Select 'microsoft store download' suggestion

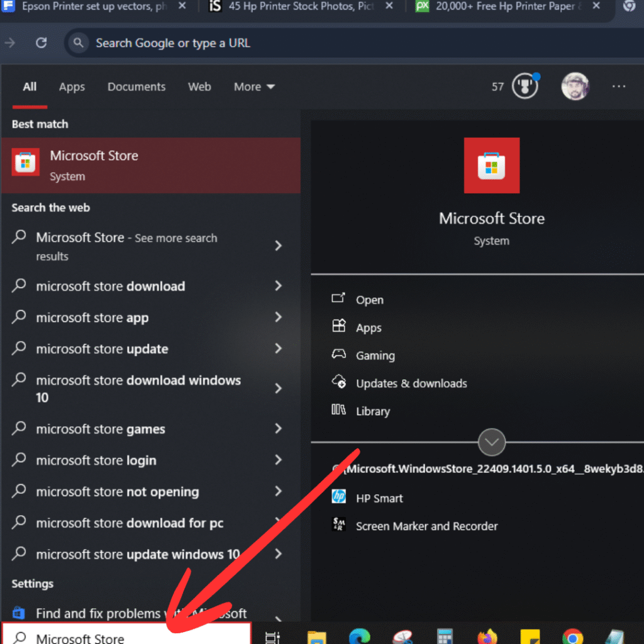point(111,286)
